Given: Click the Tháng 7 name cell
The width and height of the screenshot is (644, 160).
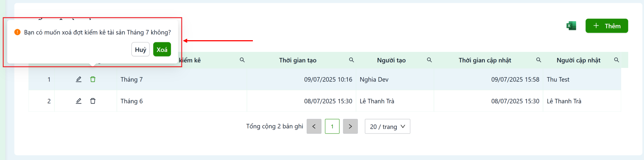Looking at the screenshot, I should pyautogui.click(x=182, y=79).
